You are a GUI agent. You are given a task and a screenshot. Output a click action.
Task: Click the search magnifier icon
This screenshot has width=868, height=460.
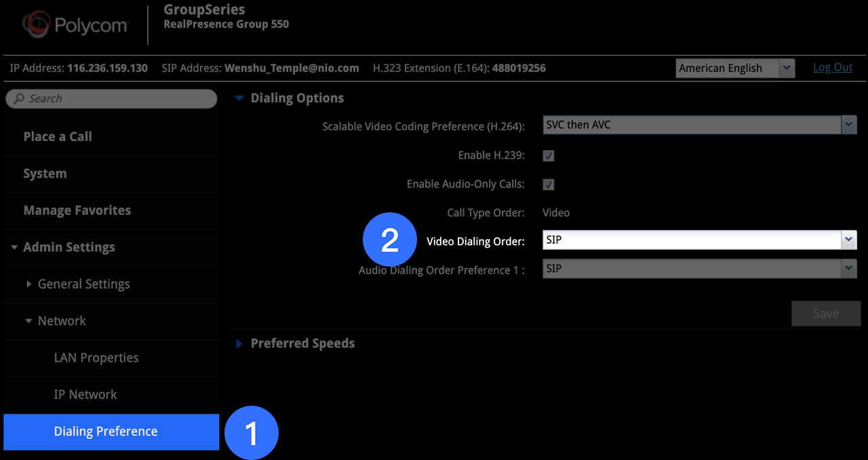point(19,99)
